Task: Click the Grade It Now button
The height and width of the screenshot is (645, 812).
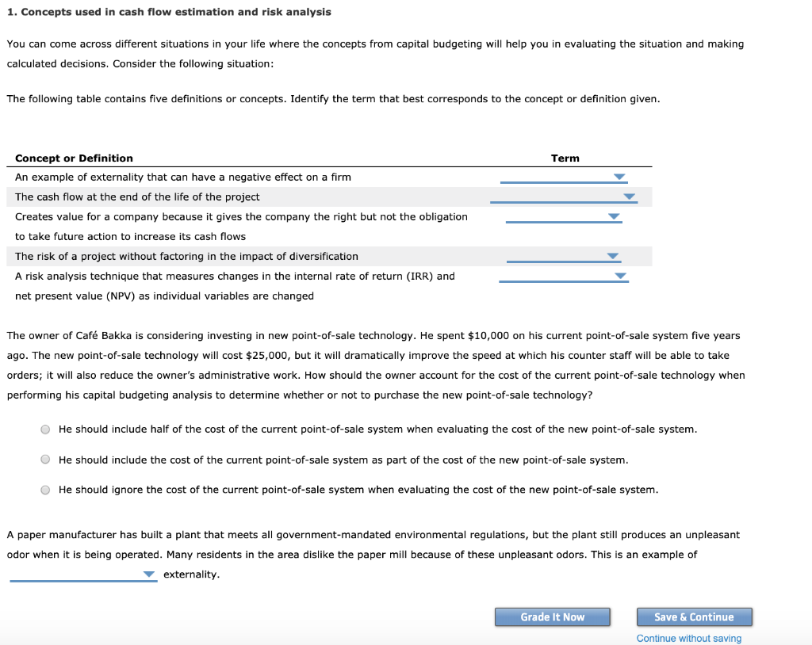Action: (552, 616)
